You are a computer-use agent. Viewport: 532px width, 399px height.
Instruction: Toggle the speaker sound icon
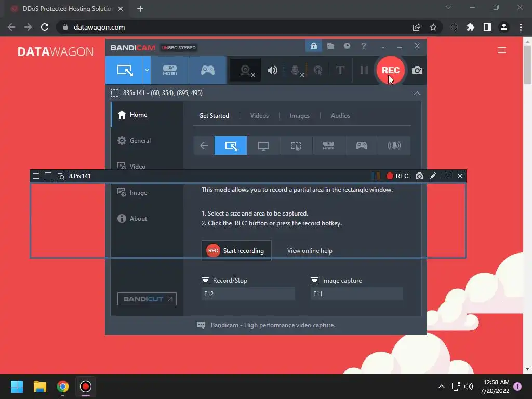272,70
